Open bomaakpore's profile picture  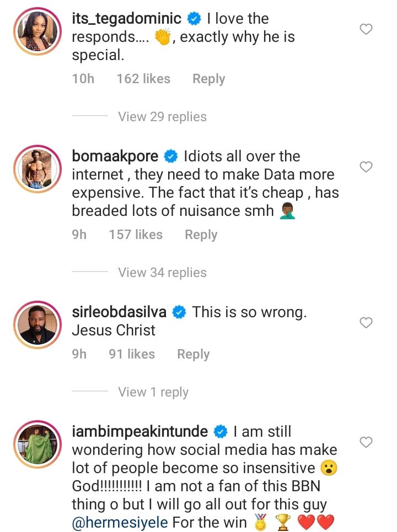pyautogui.click(x=38, y=167)
